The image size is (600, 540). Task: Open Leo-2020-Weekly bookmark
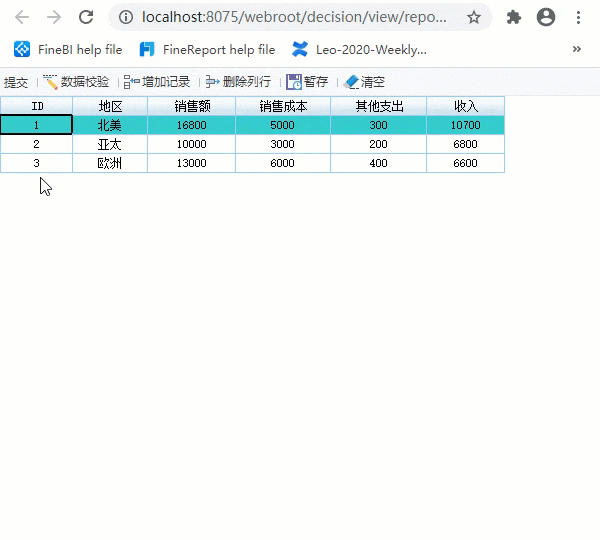359,49
